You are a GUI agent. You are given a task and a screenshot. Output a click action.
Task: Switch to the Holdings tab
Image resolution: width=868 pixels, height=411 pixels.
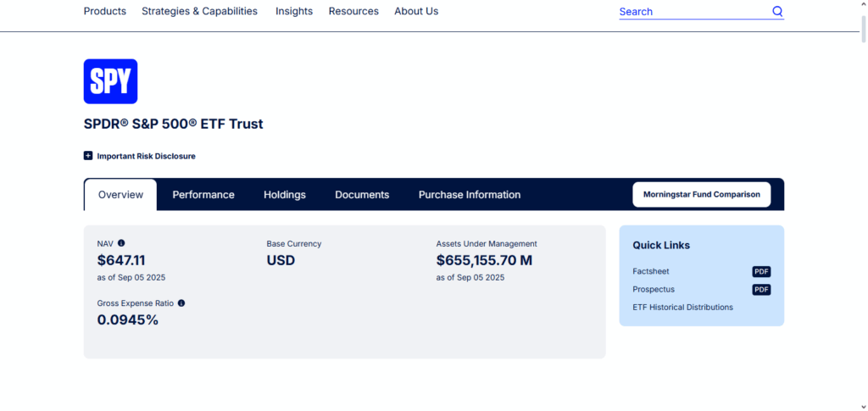[285, 195]
